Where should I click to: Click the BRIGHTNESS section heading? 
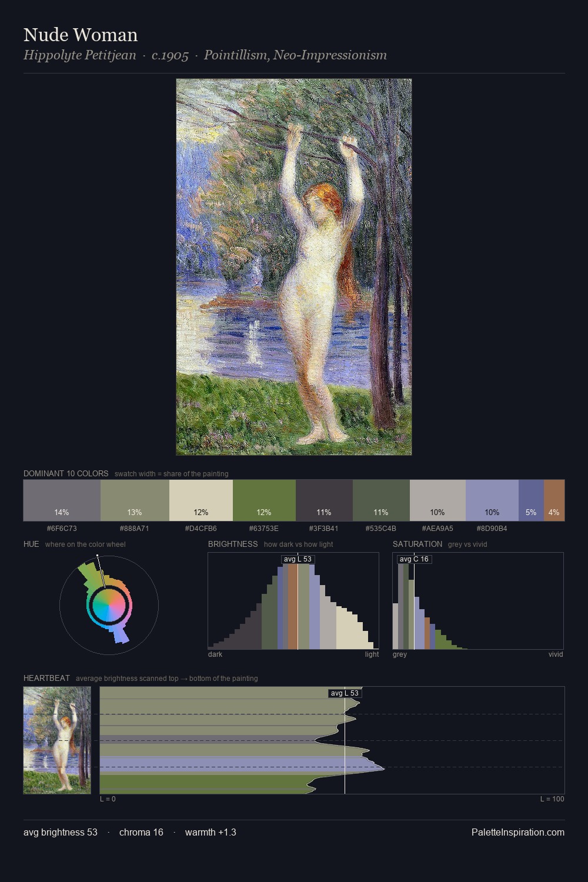point(233,544)
